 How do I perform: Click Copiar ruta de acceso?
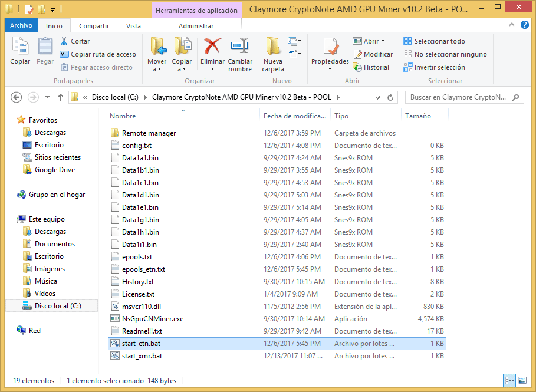[98, 54]
